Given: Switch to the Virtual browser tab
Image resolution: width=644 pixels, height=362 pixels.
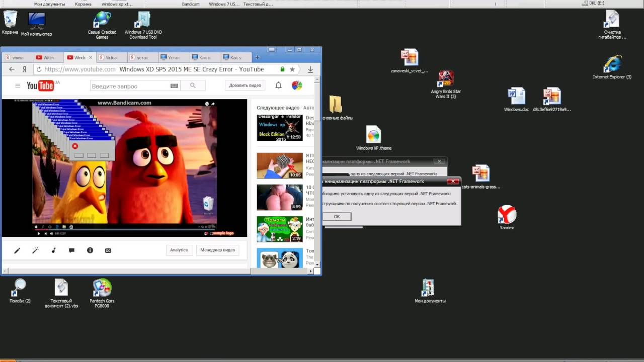Looking at the screenshot, I should pos(111,58).
